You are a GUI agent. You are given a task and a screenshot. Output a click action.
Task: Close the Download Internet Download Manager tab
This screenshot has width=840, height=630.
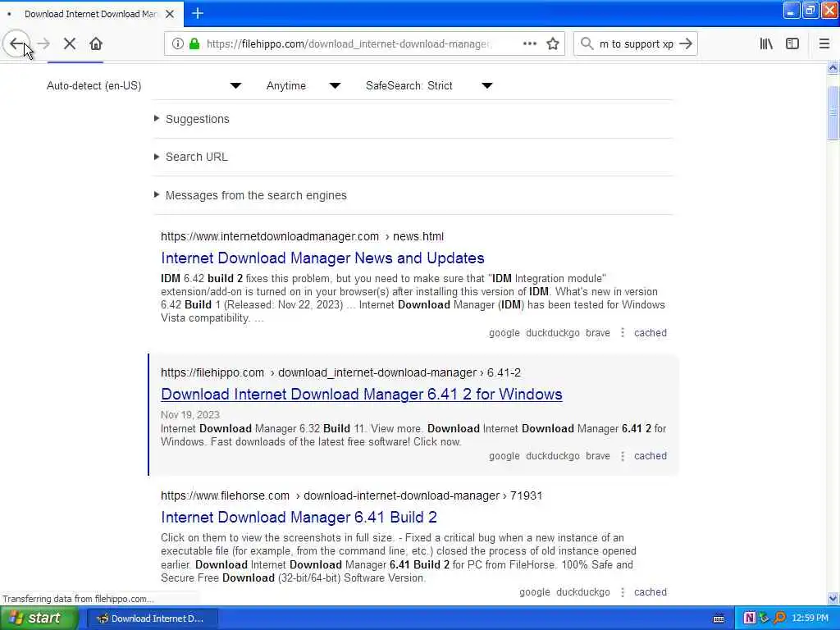pos(170,14)
